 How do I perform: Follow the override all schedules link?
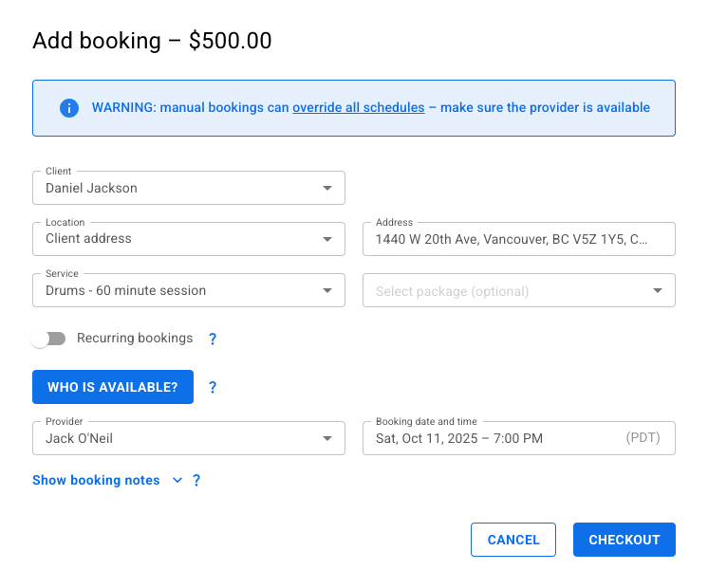(358, 108)
